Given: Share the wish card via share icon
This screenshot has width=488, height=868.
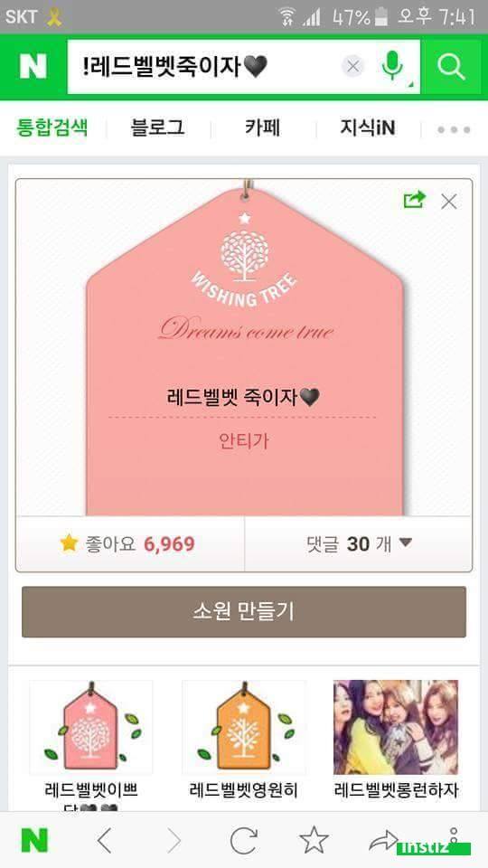Looking at the screenshot, I should tap(415, 200).
